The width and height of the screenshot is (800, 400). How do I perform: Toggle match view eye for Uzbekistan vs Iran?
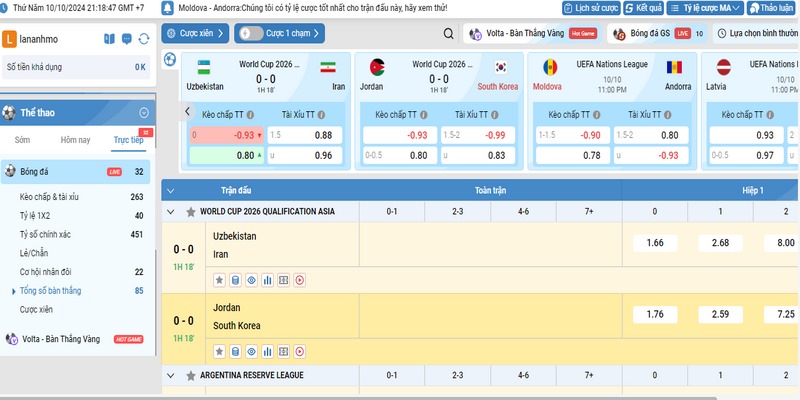(252, 280)
